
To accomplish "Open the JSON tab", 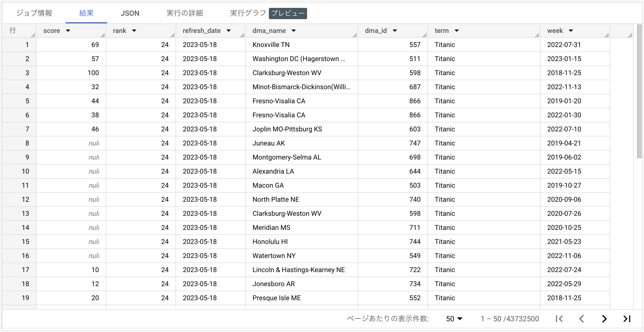I will point(130,13).
